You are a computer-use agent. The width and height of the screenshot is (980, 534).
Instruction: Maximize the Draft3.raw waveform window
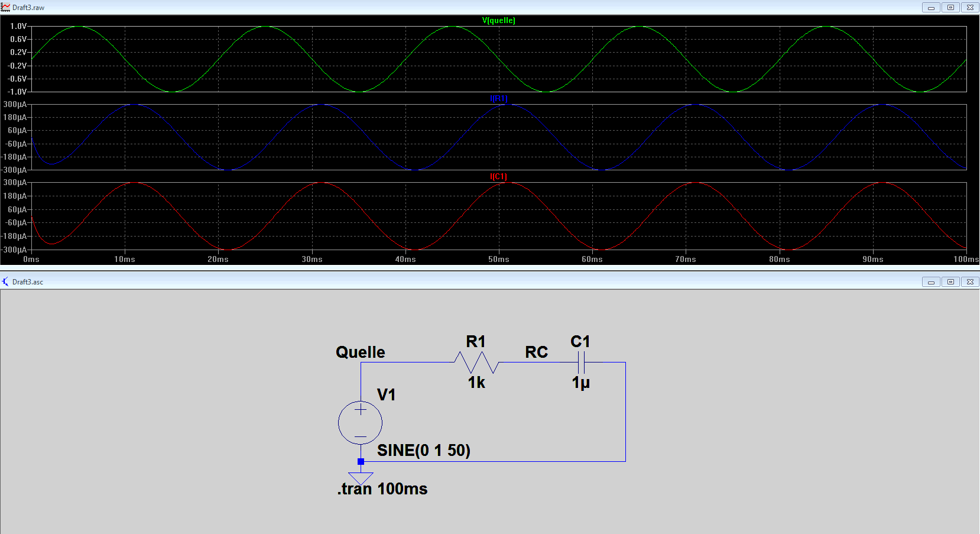coord(950,8)
